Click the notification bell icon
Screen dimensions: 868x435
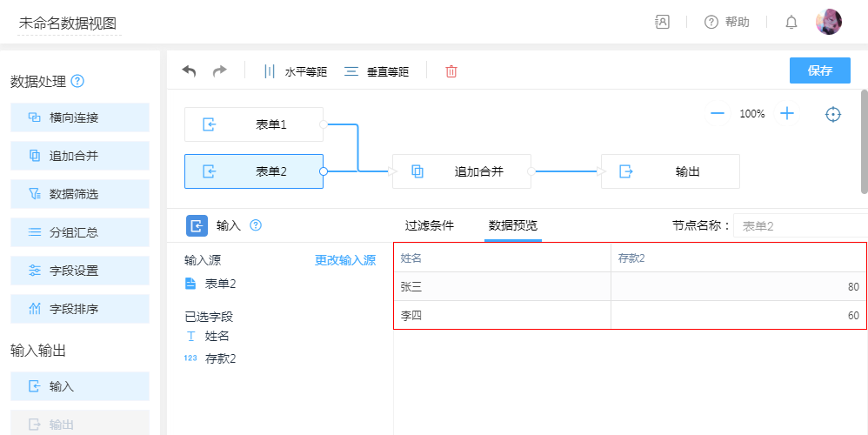click(791, 23)
